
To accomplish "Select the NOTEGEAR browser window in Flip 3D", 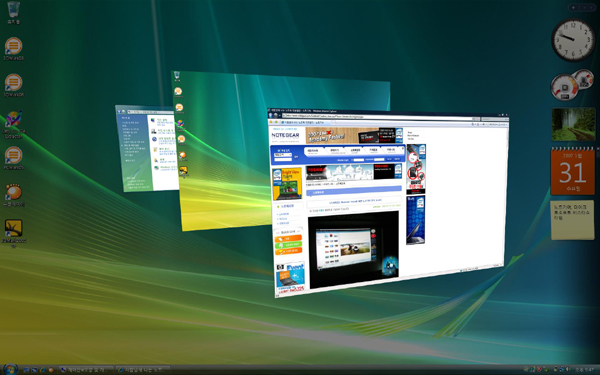I will (x=388, y=203).
